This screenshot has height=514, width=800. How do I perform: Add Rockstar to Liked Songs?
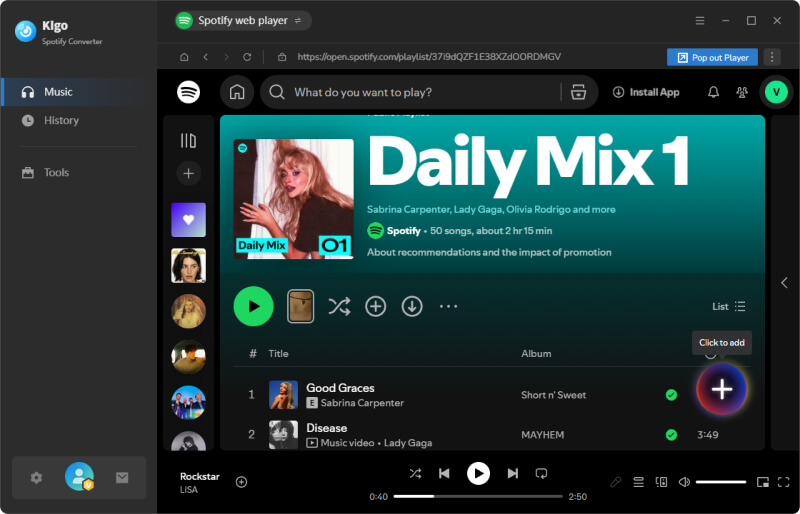(241, 482)
